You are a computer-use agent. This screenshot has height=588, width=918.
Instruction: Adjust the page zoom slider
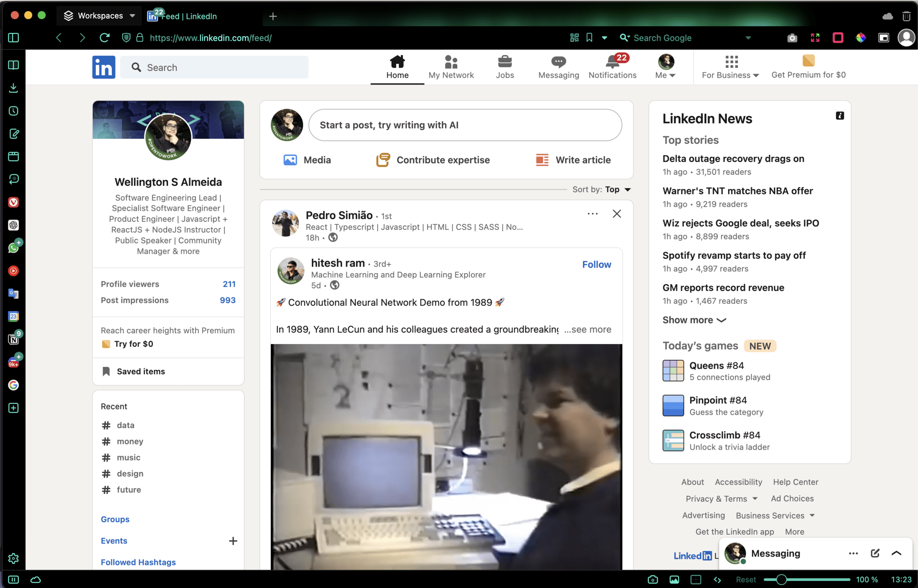pyautogui.click(x=781, y=580)
